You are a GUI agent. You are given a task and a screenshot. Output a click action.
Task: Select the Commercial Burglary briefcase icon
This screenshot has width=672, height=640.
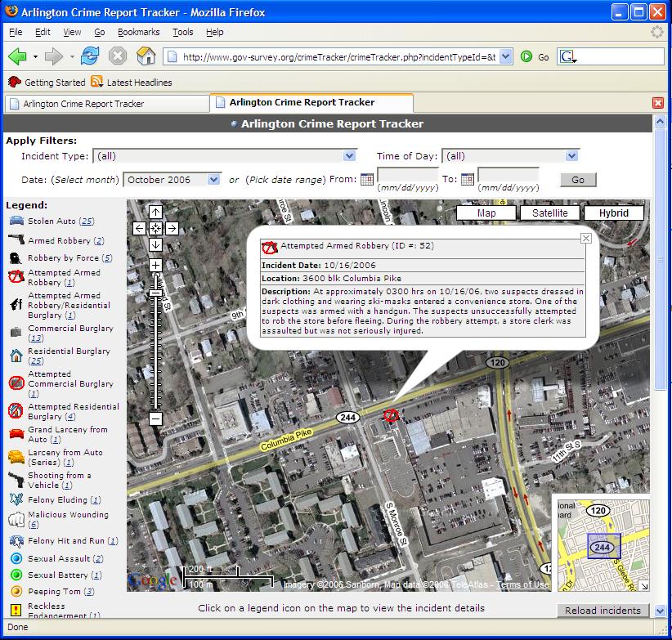(16, 332)
